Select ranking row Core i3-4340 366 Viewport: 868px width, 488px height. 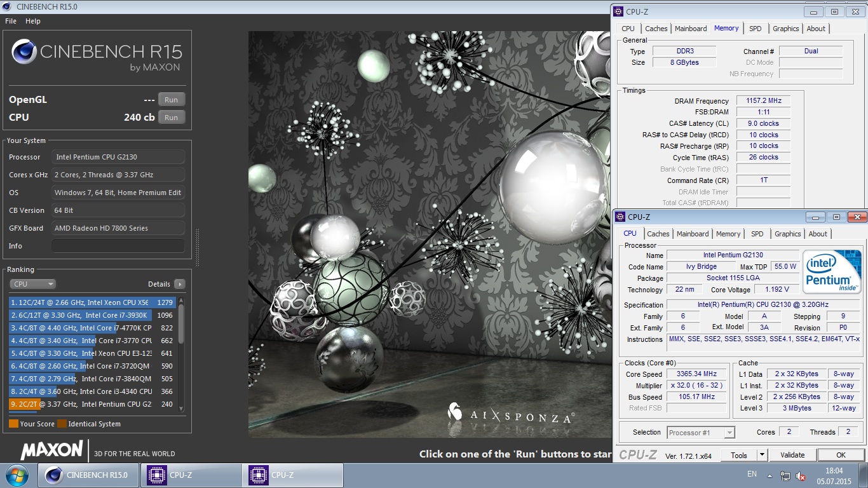(92, 391)
